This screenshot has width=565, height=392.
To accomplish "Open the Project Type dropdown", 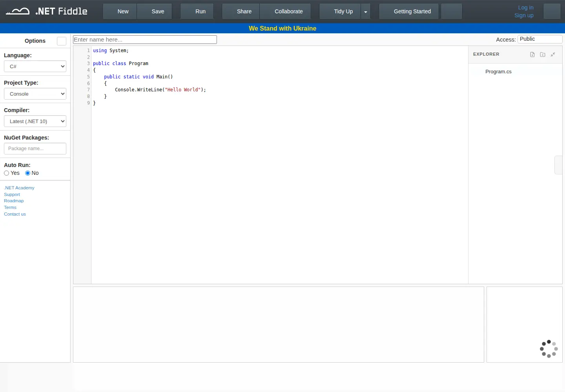I will click(x=35, y=94).
